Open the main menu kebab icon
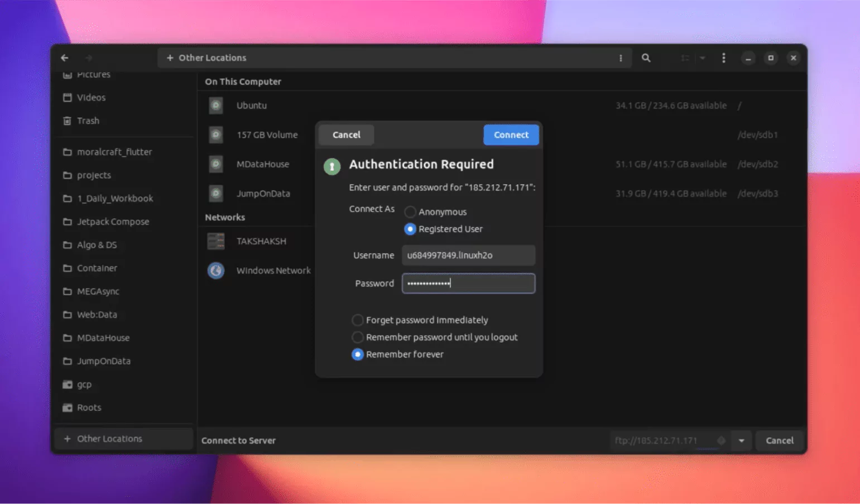This screenshot has height=504, width=860. 724,57
